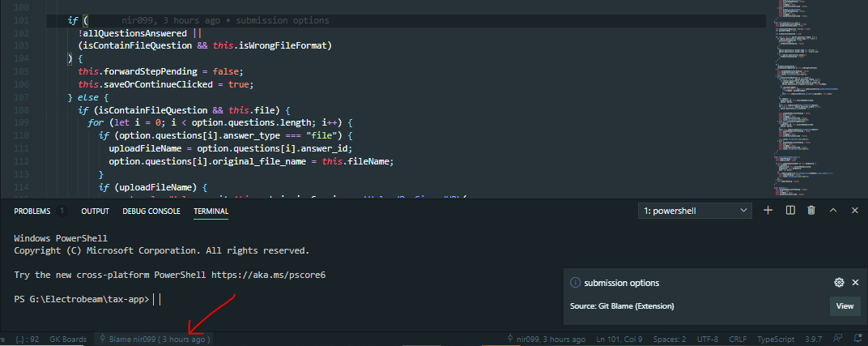868x346 pixels.
Task: Close the terminal panel
Action: (x=855, y=211)
